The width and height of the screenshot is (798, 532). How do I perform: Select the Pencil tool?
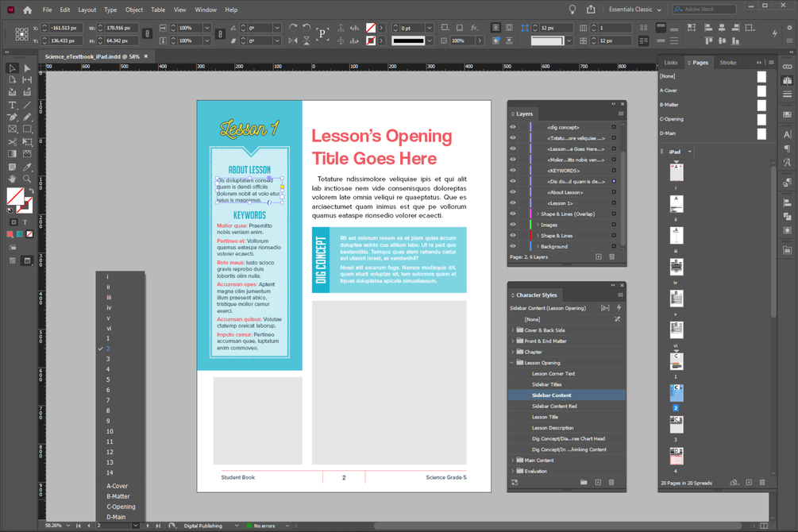pyautogui.click(x=27, y=117)
